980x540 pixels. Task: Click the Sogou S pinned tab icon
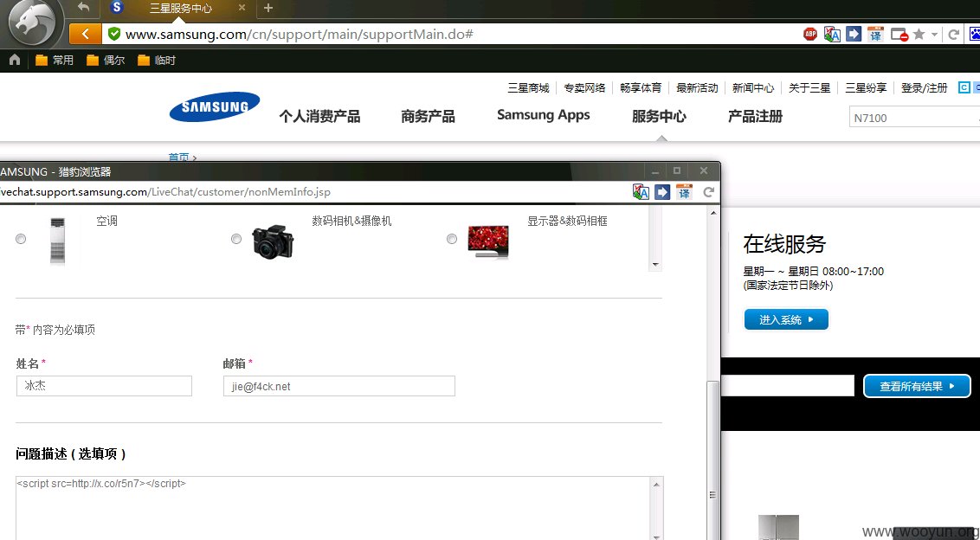[x=116, y=8]
